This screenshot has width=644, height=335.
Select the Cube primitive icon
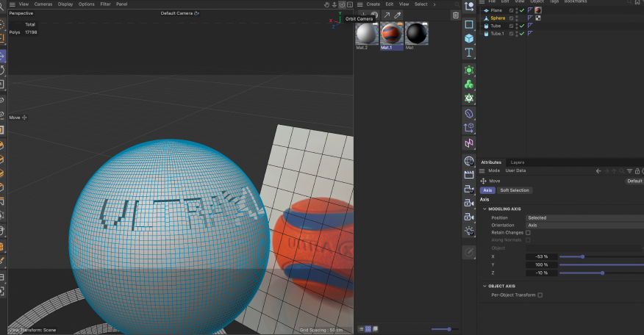tap(469, 38)
